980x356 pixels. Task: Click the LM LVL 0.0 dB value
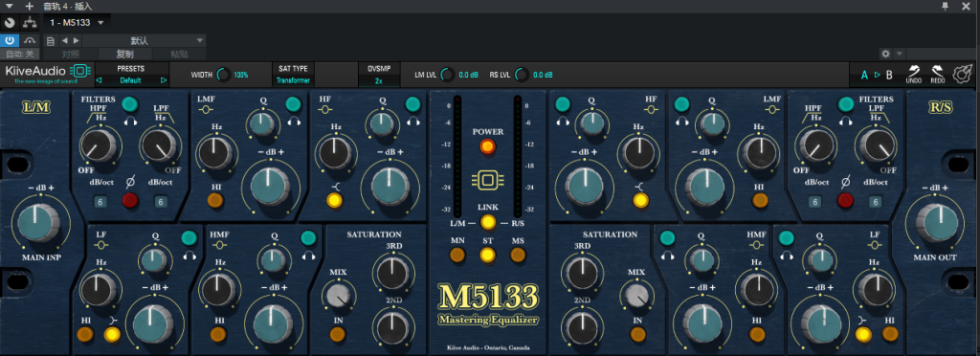(x=468, y=75)
